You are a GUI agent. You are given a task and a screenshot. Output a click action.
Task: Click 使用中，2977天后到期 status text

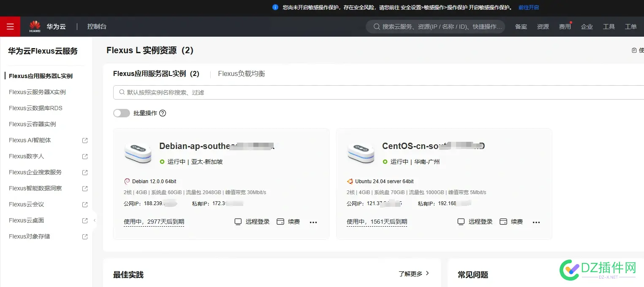point(154,222)
